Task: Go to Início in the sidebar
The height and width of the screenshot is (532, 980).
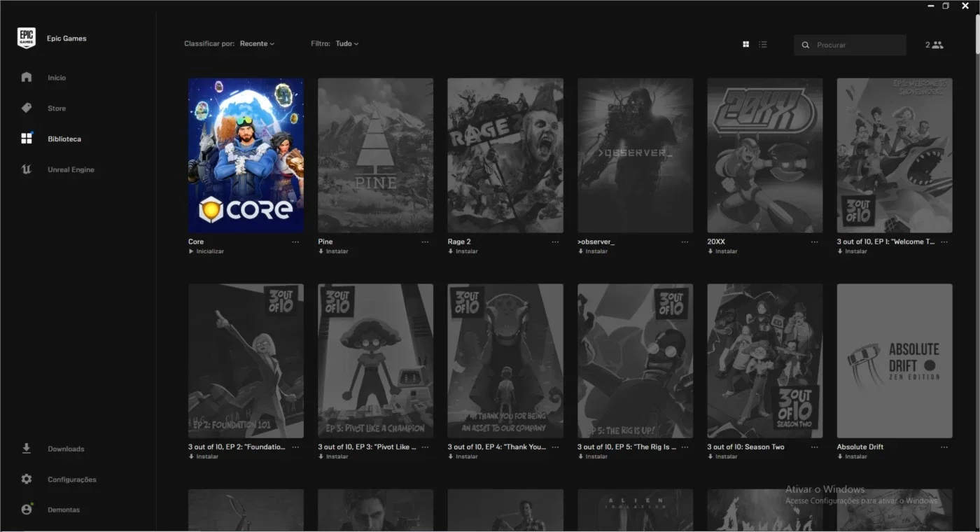Action: point(57,78)
